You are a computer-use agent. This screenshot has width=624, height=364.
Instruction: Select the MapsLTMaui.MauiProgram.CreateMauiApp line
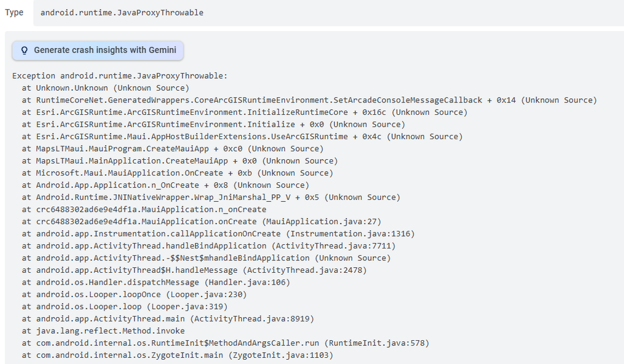(x=173, y=149)
